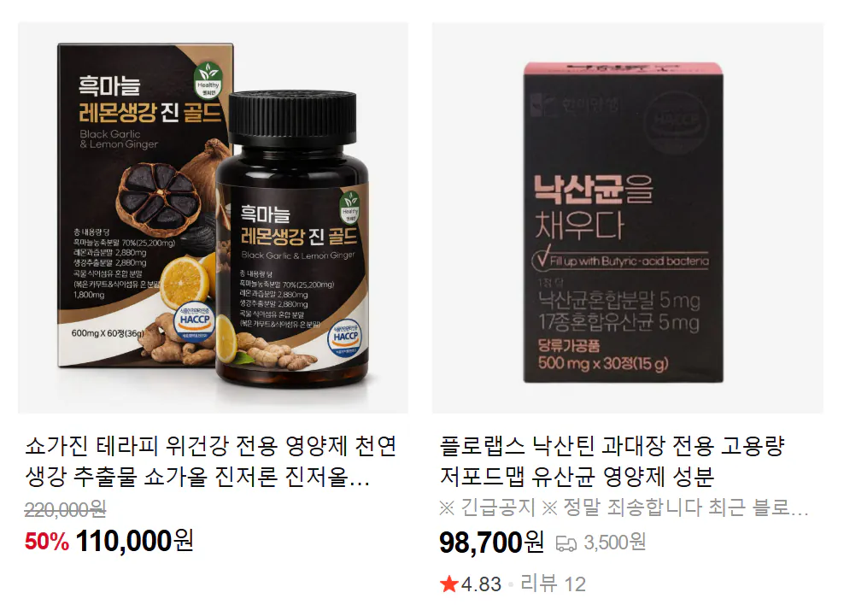Open the 쇼가진 테라피 위건강 product title
The width and height of the screenshot is (844, 616).
pyautogui.click(x=210, y=461)
